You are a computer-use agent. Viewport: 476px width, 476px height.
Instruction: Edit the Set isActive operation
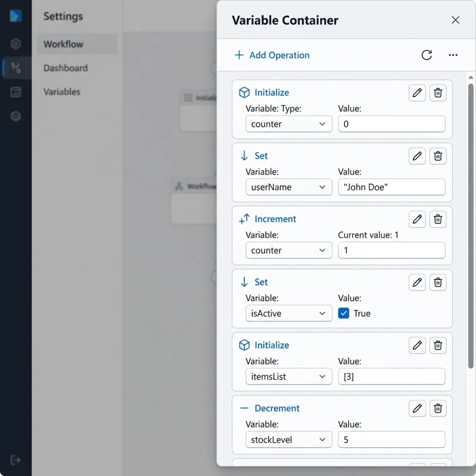tap(417, 282)
